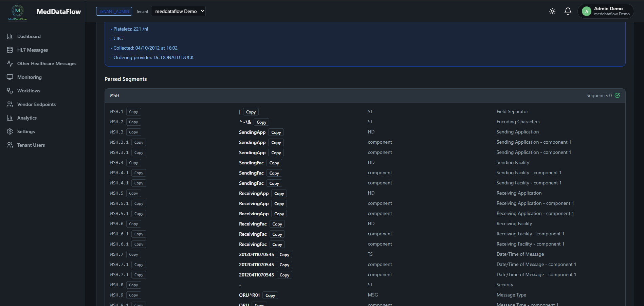Open the Admin Demo account menu
The image size is (644, 306).
pos(606,11)
